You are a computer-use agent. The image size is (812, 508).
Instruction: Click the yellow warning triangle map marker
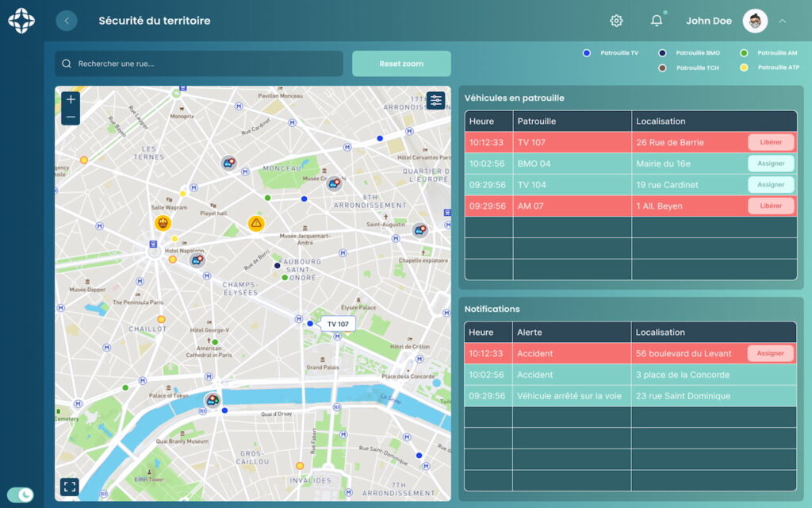256,223
